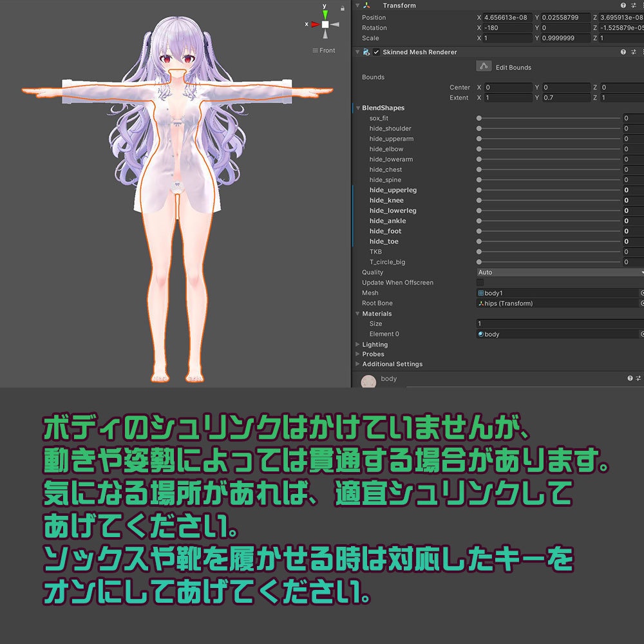This screenshot has width=644, height=644.
Task: Click the Materials Size field
Action: 560,323
